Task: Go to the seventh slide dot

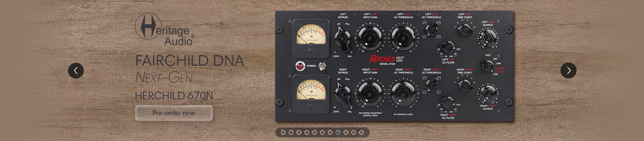Action: click(330, 133)
